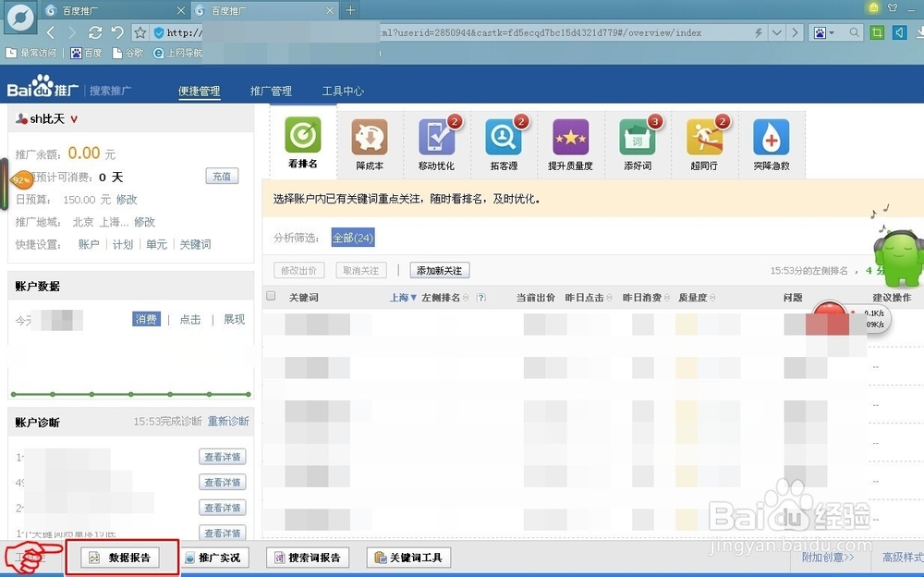The width and height of the screenshot is (924, 577).
Task: Click the 充值 recharge button
Action: [222, 176]
